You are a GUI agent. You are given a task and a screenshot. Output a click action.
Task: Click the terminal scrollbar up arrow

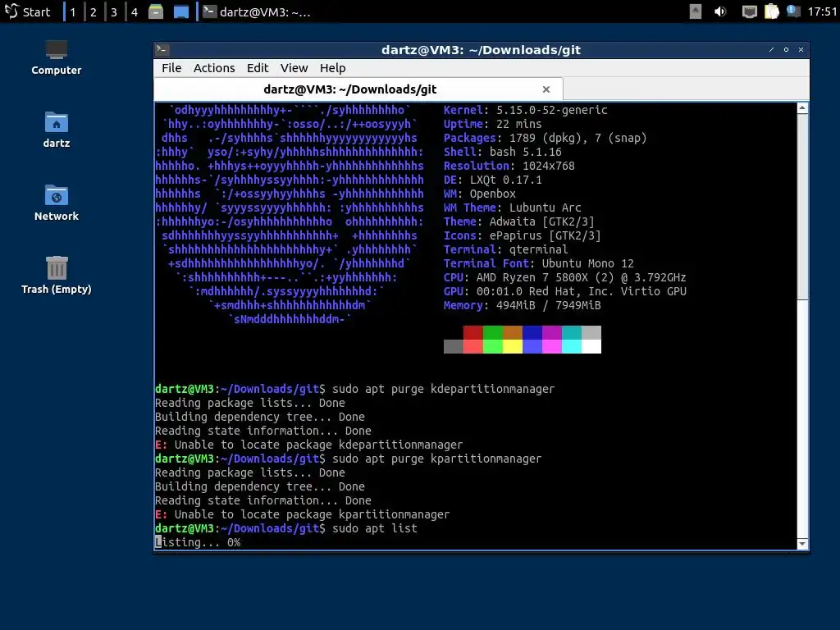802,108
